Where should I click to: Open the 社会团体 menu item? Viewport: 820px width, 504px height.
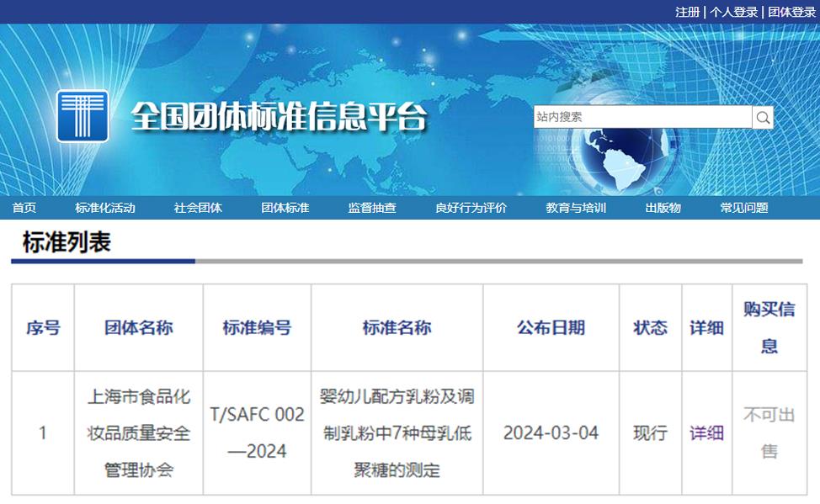(198, 208)
